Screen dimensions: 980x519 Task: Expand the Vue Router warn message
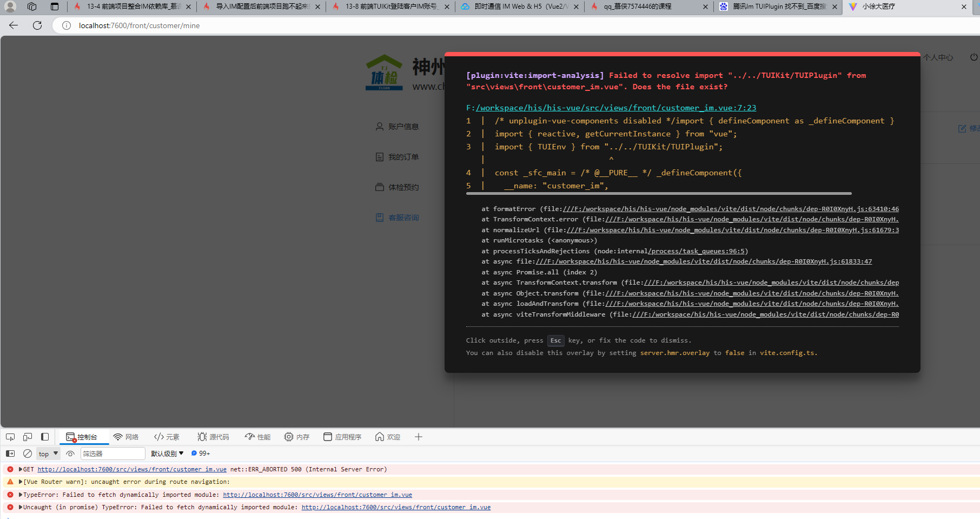21,482
